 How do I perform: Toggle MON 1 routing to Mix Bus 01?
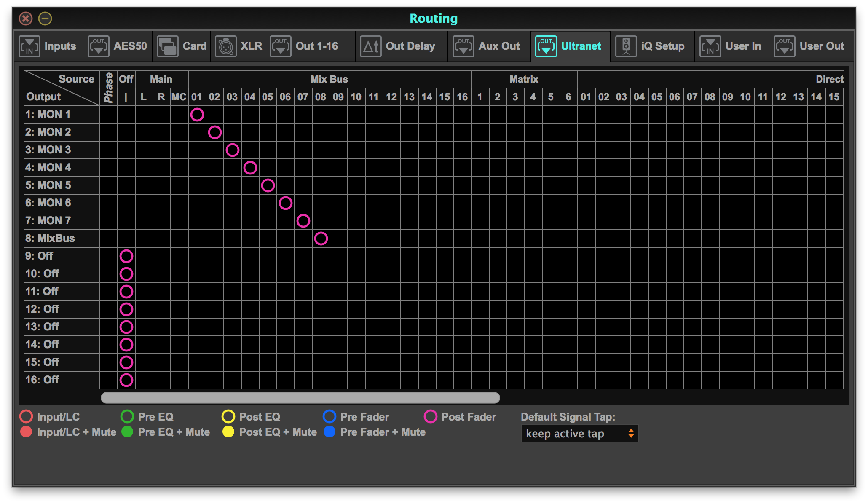(x=196, y=114)
